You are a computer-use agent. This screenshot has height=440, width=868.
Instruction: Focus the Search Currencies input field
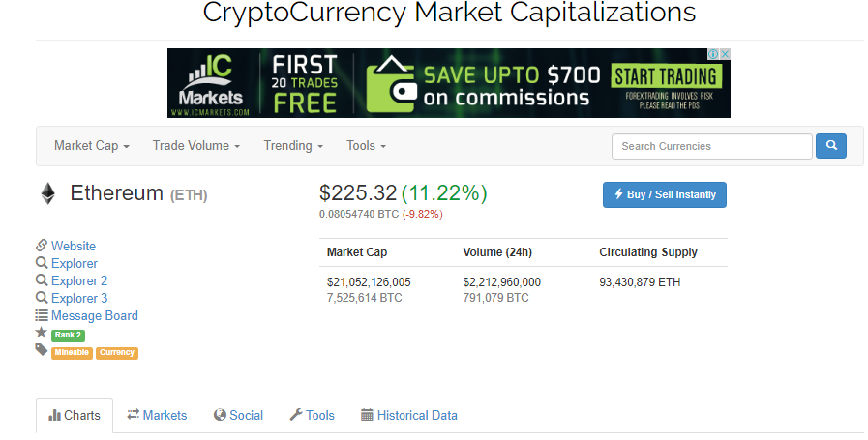pyautogui.click(x=712, y=146)
